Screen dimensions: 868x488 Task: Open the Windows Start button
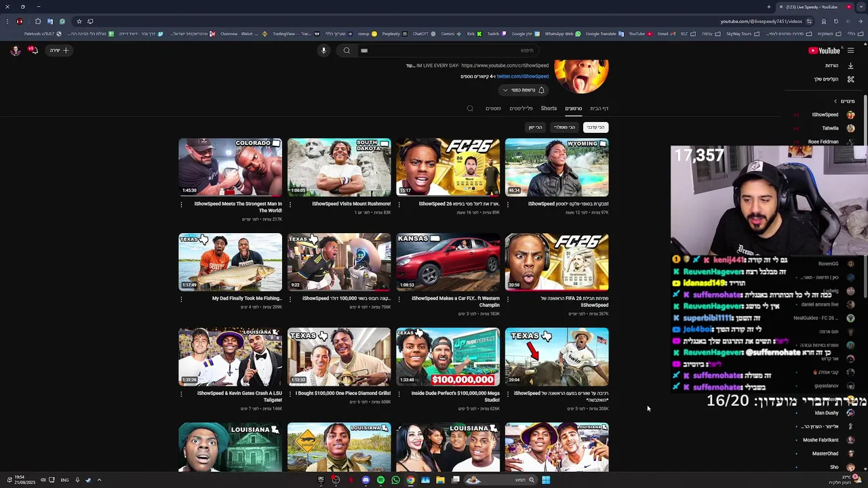click(x=546, y=480)
